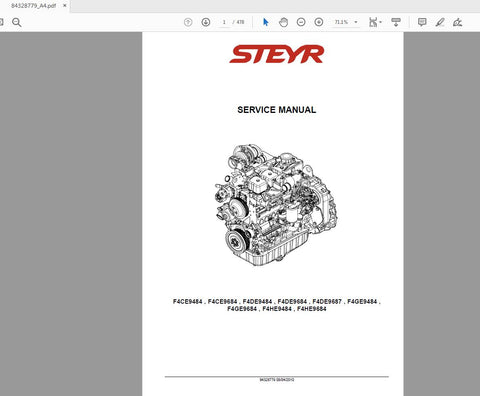The height and width of the screenshot is (396, 480).
Task: Open the page fit options dropdown
Action: coord(375,22)
